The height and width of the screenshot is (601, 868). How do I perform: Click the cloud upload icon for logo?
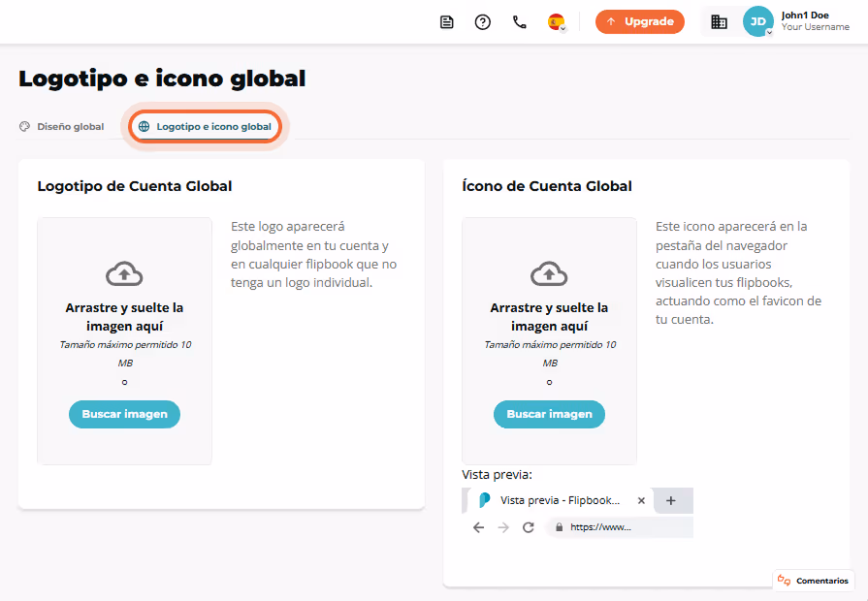point(124,273)
